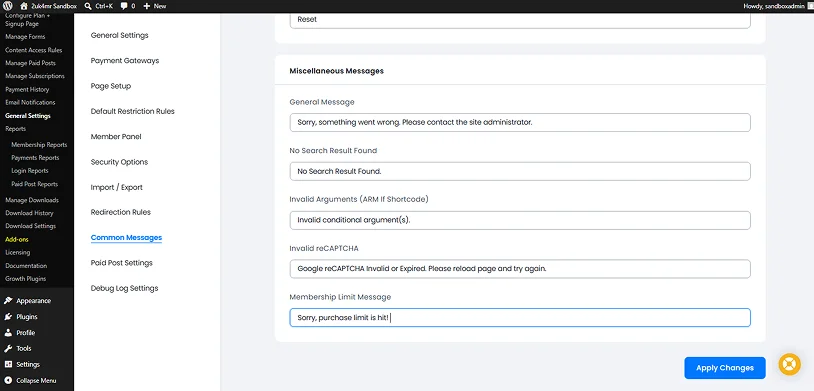Open Content Access Rules
814x391 pixels.
(x=34, y=50)
